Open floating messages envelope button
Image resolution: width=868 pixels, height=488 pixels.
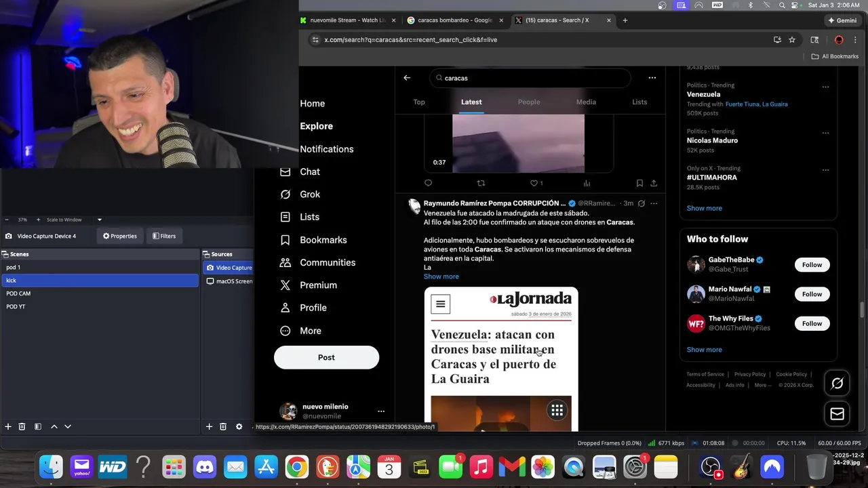pyautogui.click(x=837, y=413)
